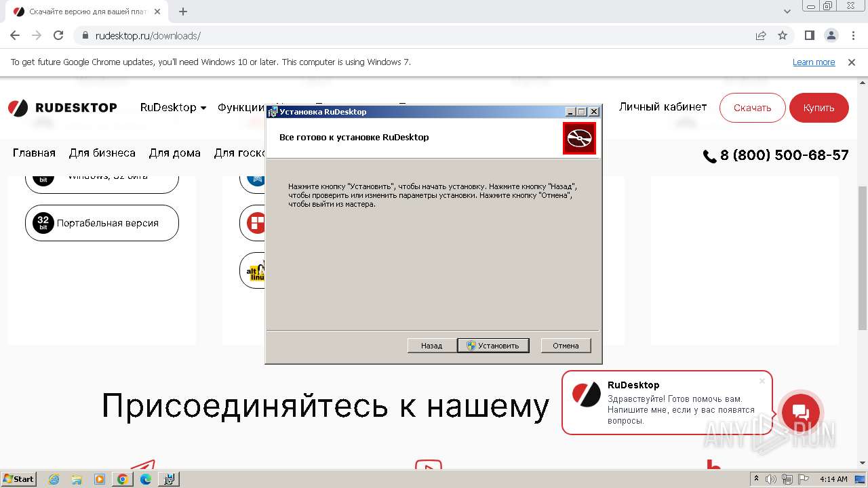Click the volume icon in system tray
The width and height of the screenshot is (868, 488).
pyautogui.click(x=772, y=479)
